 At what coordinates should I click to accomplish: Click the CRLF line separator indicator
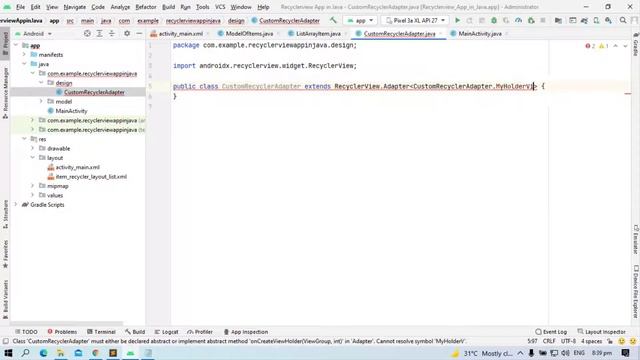point(549,341)
